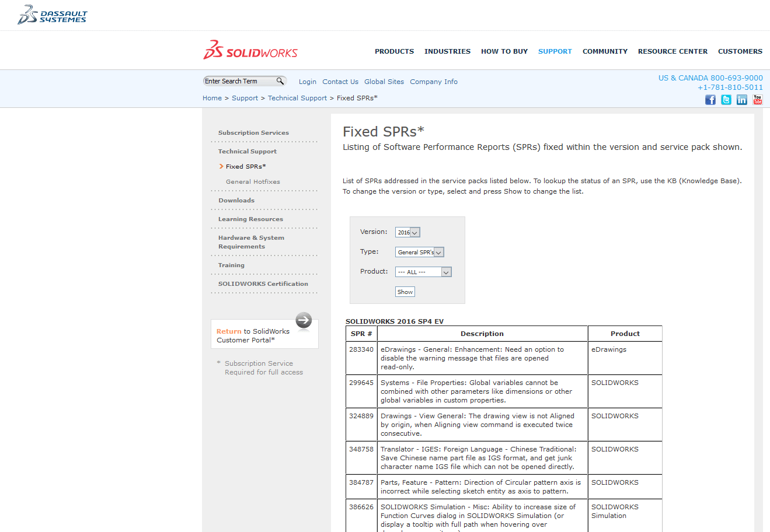Select Fixed SPRs* in sidebar

pos(246,167)
